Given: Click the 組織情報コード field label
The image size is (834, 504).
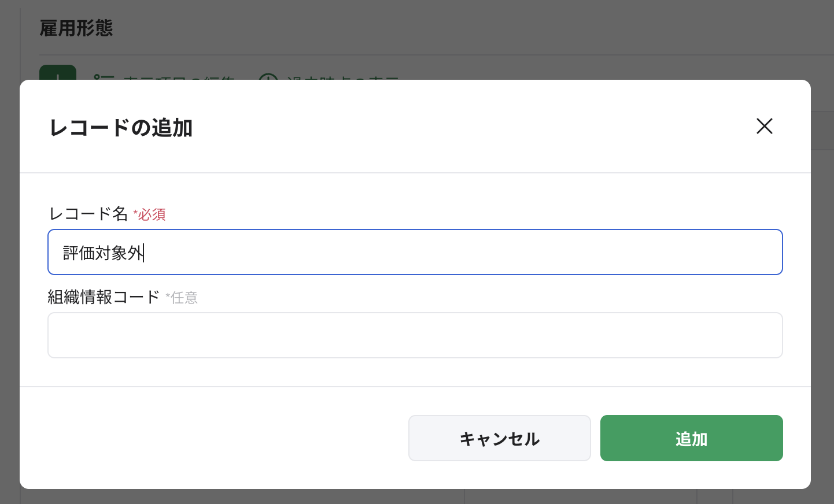Looking at the screenshot, I should [x=104, y=297].
